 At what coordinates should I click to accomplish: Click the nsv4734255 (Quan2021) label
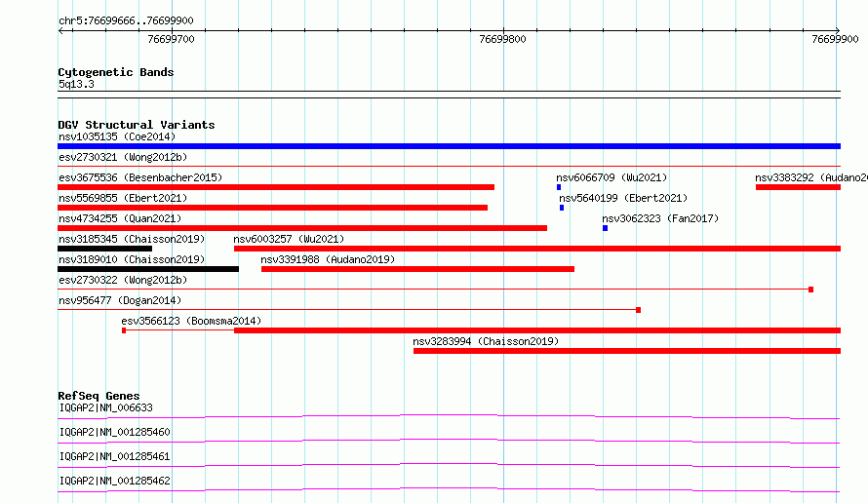point(120,218)
